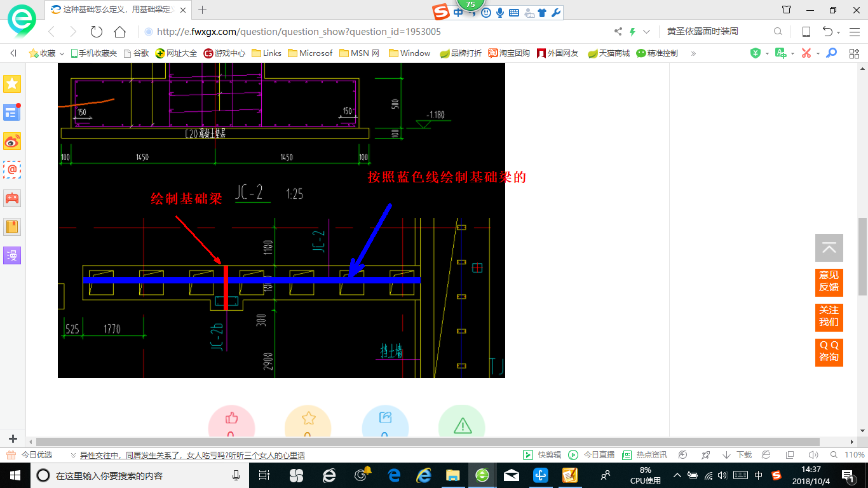Screen dimensions: 868x488
Task: Click the blue share button below the image
Action: pyautogui.click(x=385, y=420)
